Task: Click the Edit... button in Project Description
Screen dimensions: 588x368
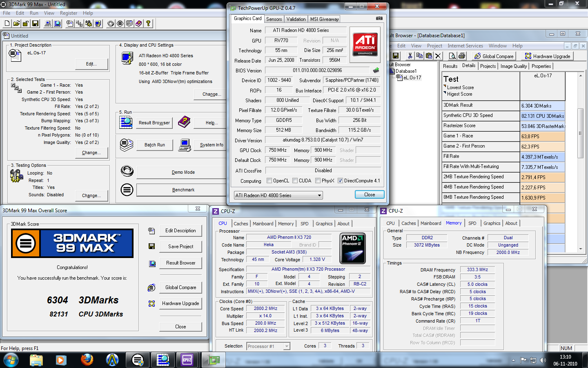Action: tap(91, 64)
